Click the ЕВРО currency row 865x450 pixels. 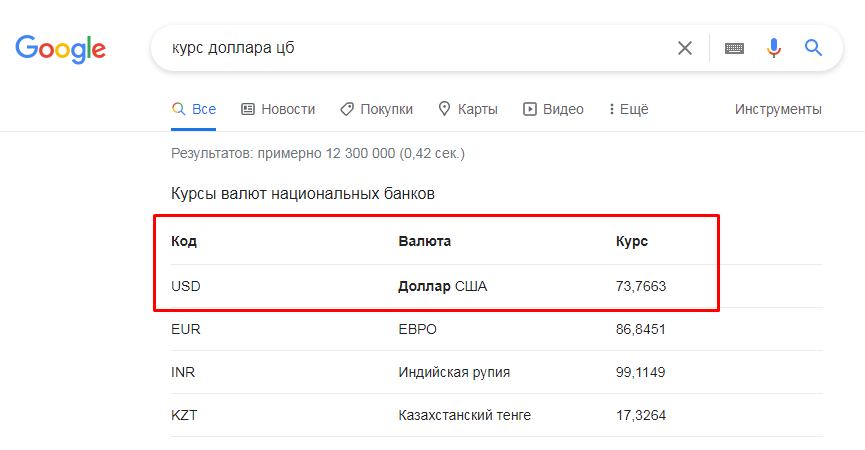click(418, 329)
